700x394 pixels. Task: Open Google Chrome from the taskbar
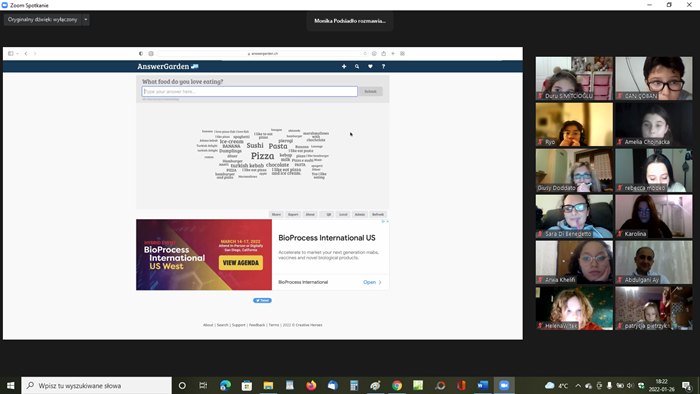[397, 386]
